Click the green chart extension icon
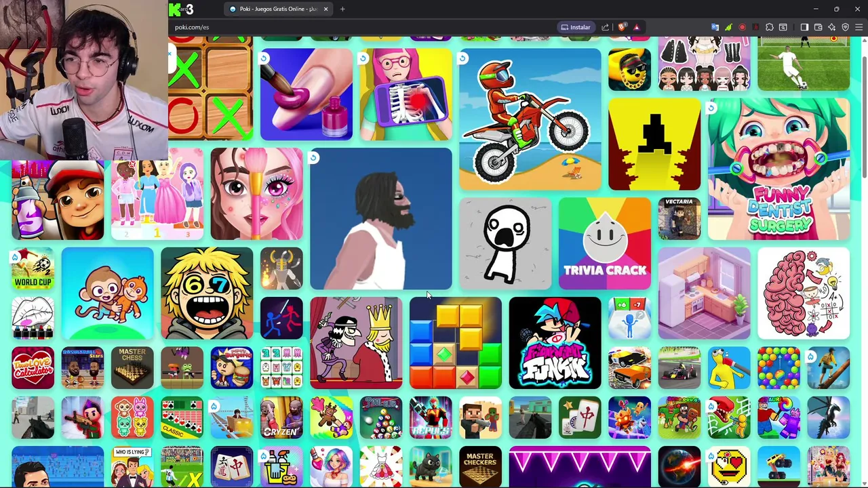868x488 pixels. pos(728,27)
